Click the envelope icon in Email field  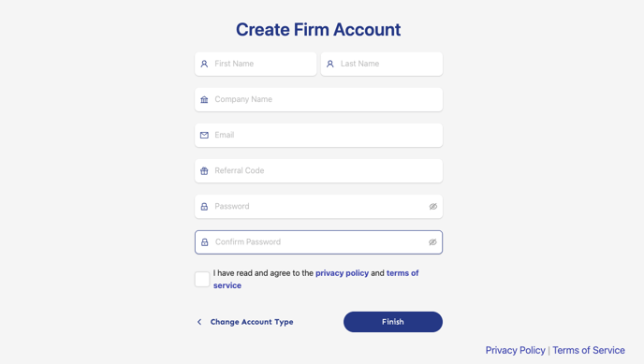[x=204, y=135]
